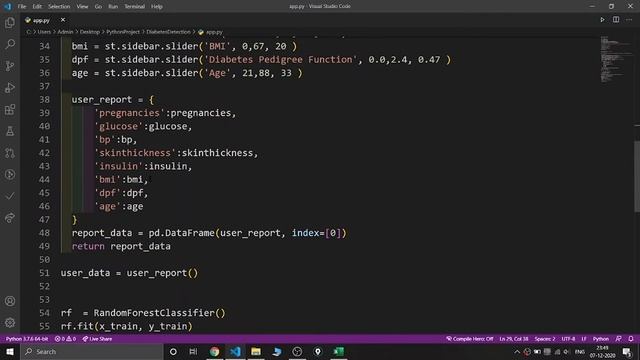Open errors and warnings problems indicator
This screenshot has height=360, width=640.
click(x=65, y=339)
